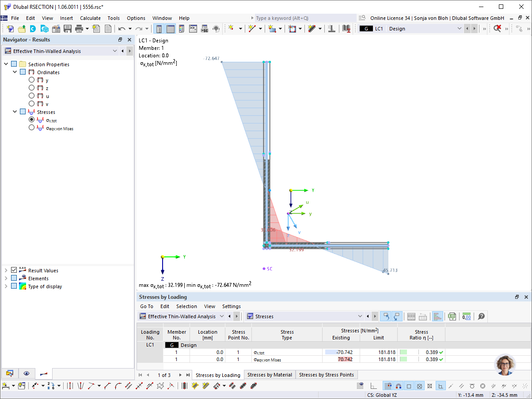The image size is (532, 399).
Task: Go to next load case arrow in main toolbar
Action: (474, 29)
